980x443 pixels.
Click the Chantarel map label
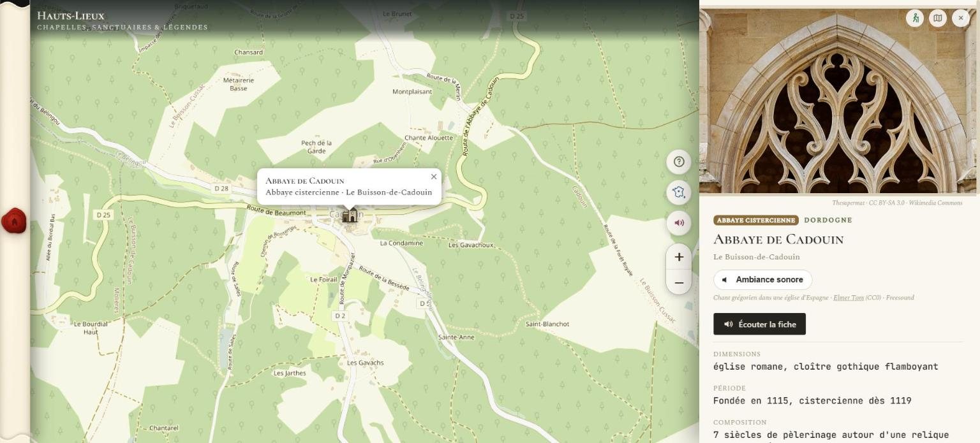[x=163, y=428]
